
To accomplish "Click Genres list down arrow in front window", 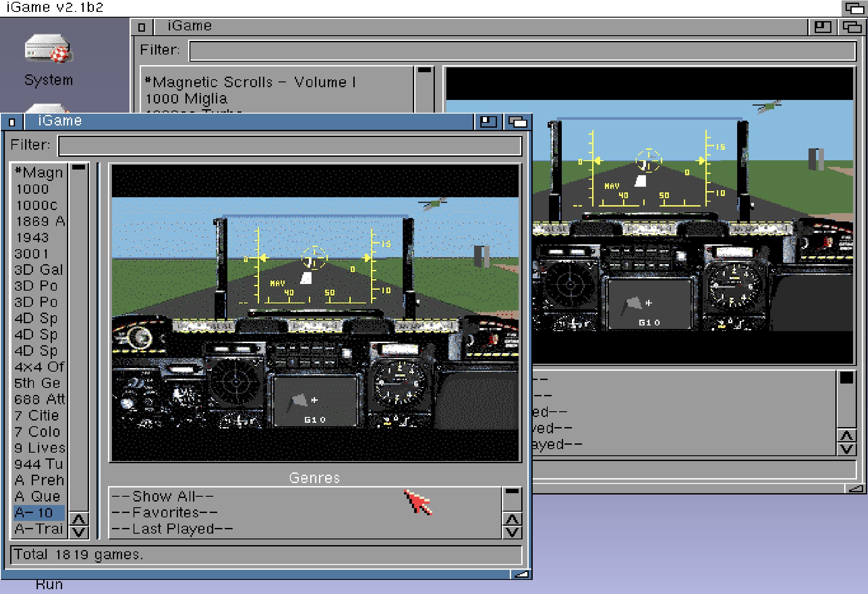I will (x=512, y=532).
